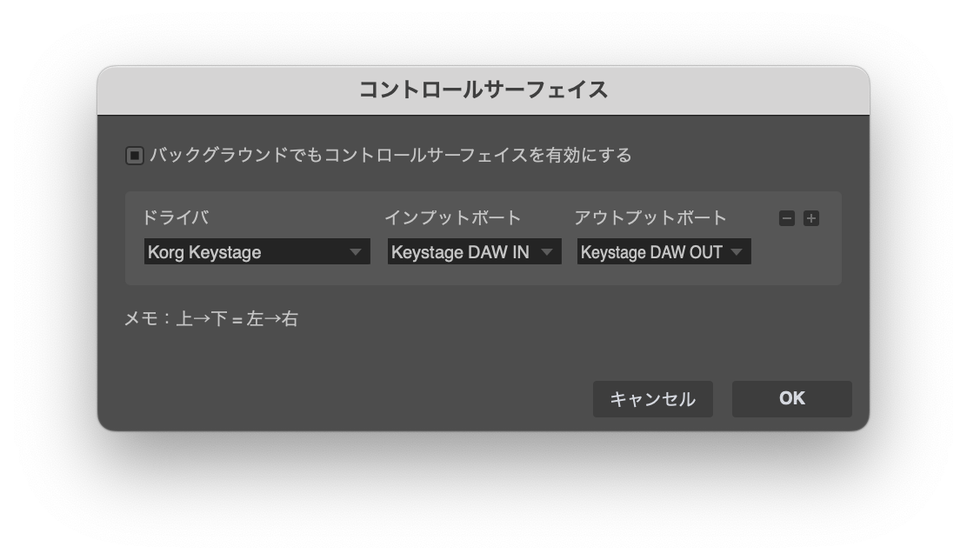Open the Korg Keystage driver dropdown
Image resolution: width=967 pixels, height=560 pixels.
257,251
